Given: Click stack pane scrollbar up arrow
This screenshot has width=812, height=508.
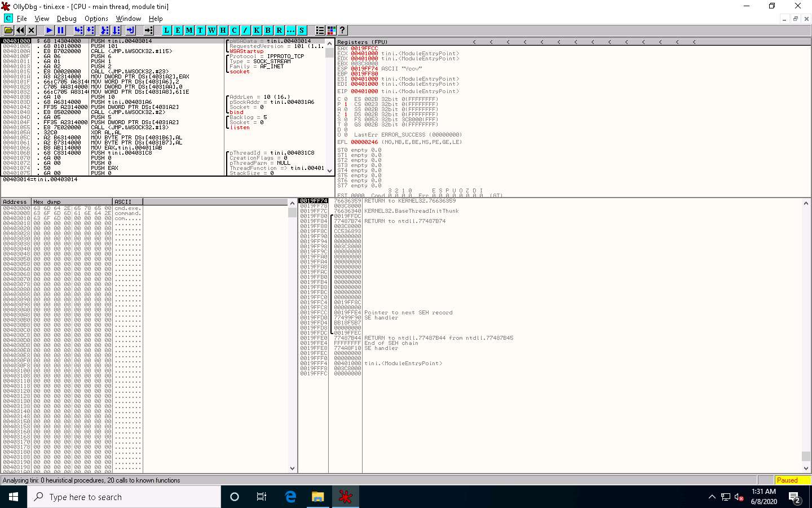Looking at the screenshot, I should coord(806,203).
